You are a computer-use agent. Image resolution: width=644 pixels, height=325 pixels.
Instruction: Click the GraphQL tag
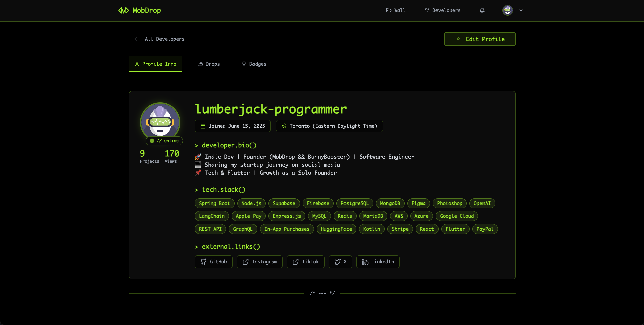tap(243, 229)
